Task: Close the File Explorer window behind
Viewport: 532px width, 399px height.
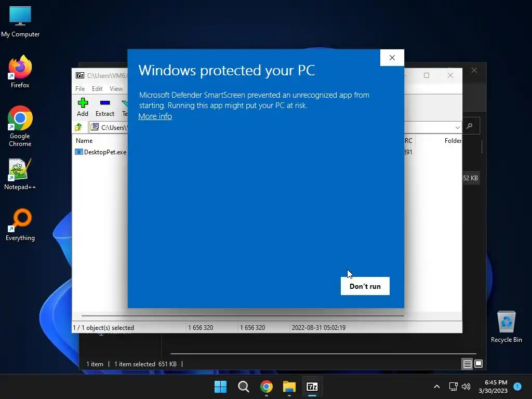Action: coord(474,70)
